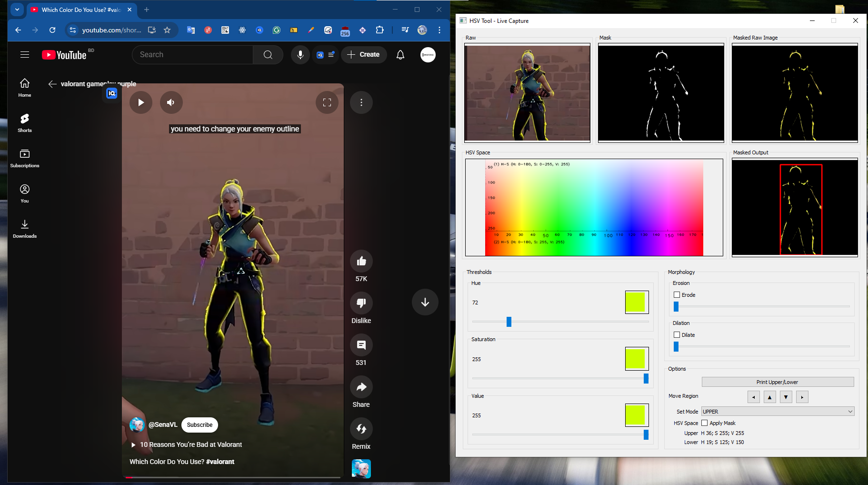Bookmark this page with the star icon
Image resolution: width=868 pixels, height=485 pixels.
[167, 30]
